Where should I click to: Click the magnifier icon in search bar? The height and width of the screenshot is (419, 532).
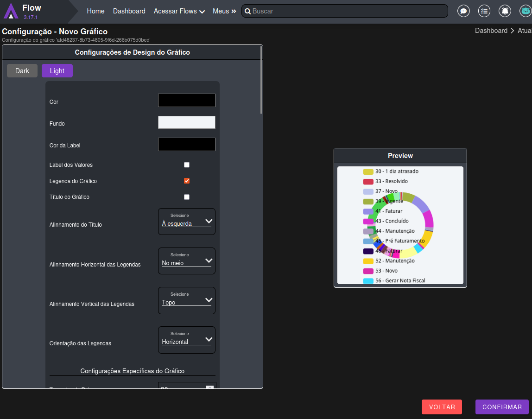coord(247,11)
